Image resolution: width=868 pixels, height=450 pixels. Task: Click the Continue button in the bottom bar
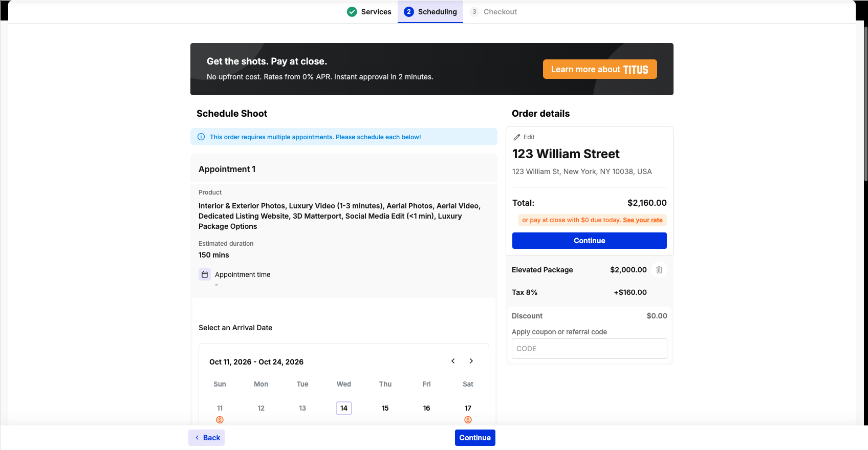(475, 438)
